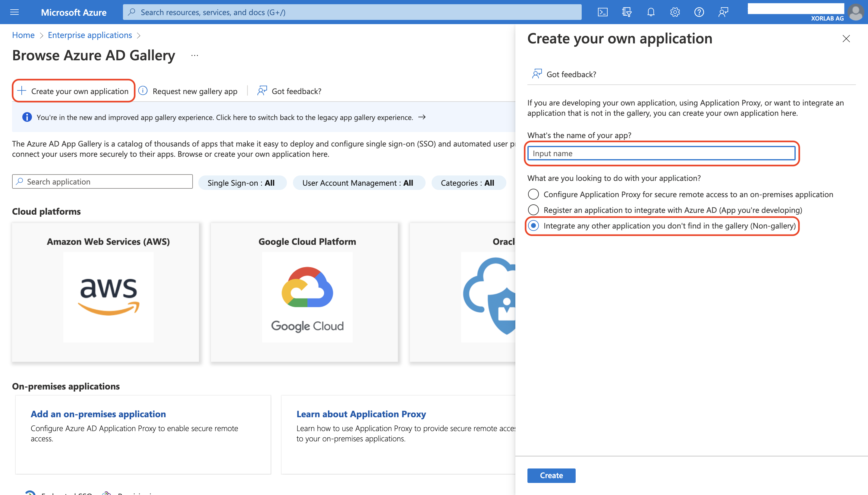Click the Microsoft Azure logo text
The width and height of the screenshot is (868, 495).
(x=74, y=12)
